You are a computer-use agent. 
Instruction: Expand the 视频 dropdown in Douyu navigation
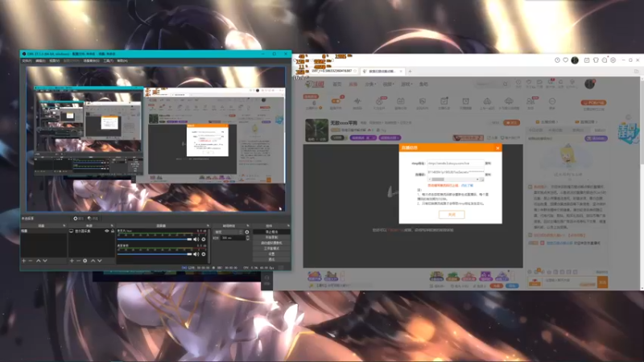(388, 84)
